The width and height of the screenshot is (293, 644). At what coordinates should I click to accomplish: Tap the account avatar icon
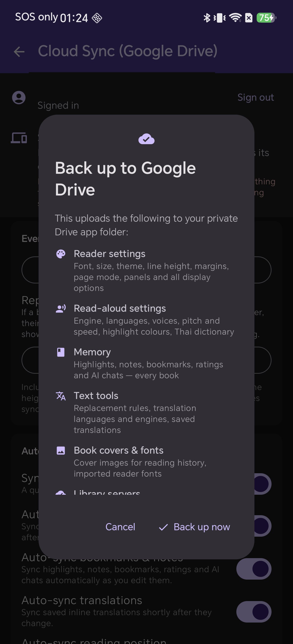(19, 98)
